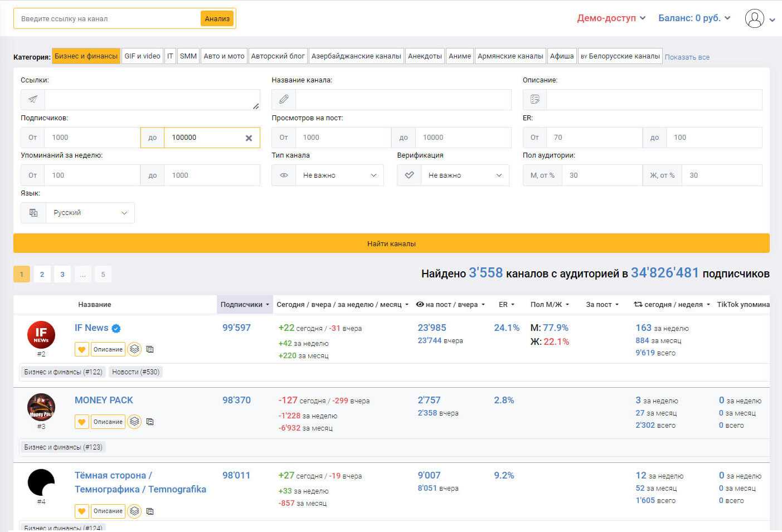The height and width of the screenshot is (532, 782).
Task: Select the IT category tab
Action: pyautogui.click(x=170, y=56)
